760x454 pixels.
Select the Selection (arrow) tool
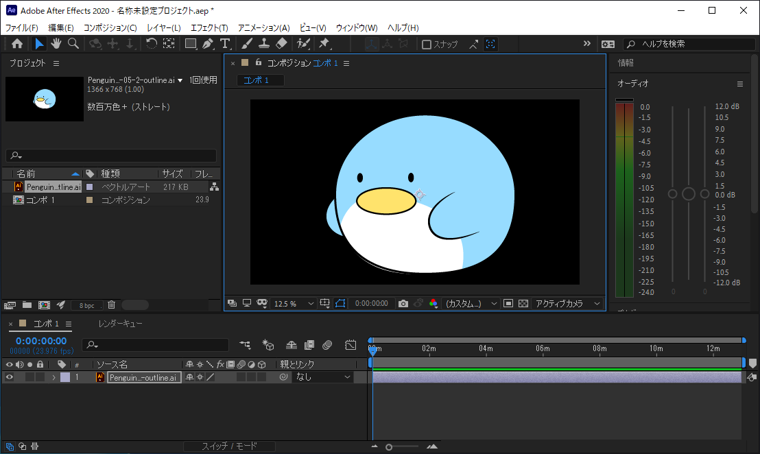tap(39, 44)
